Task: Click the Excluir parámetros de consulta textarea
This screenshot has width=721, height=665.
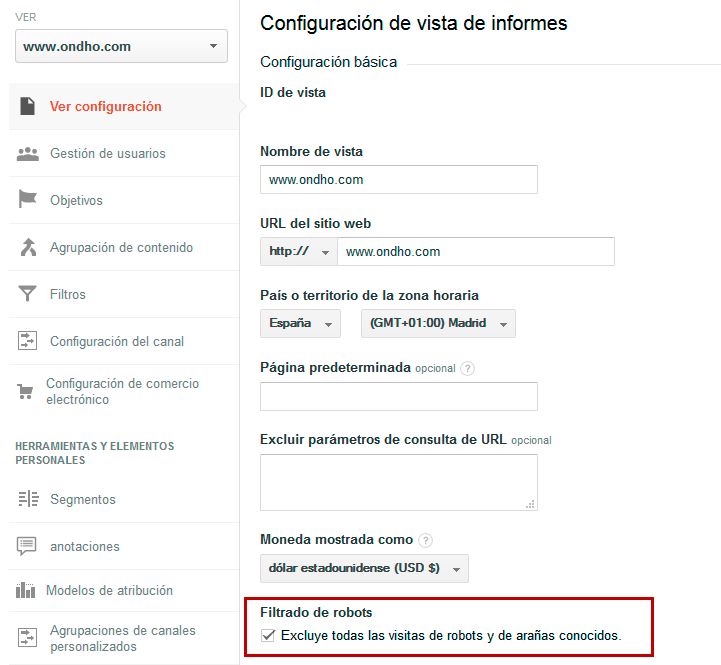Action: (399, 482)
